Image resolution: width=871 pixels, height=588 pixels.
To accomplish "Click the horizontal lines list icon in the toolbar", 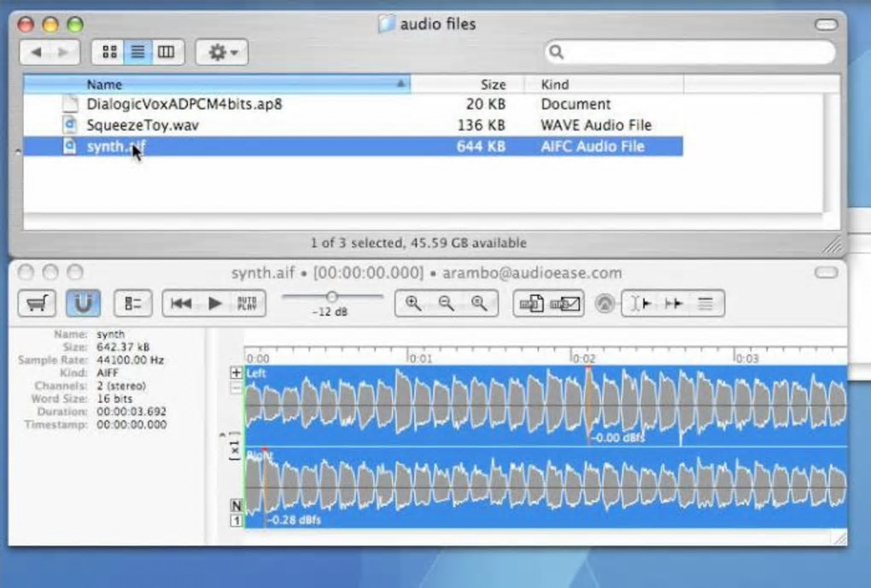I will point(705,304).
